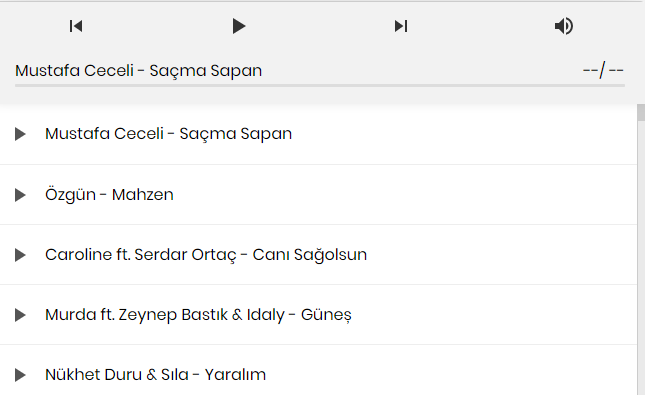Click play arrow beside Murda ft. Zeynep Bastık
The image size is (645, 395).
(20, 315)
